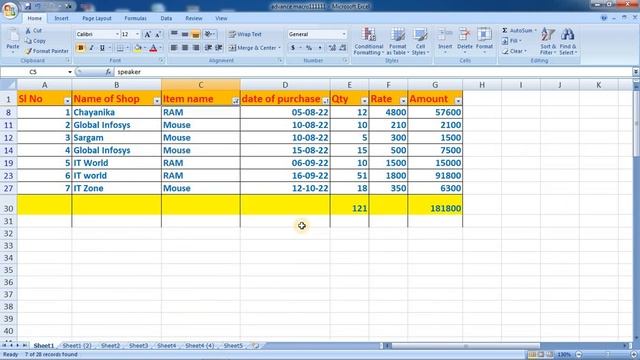Switch to the Sheet2 tab
This screenshot has height=360, width=640.
[110, 346]
